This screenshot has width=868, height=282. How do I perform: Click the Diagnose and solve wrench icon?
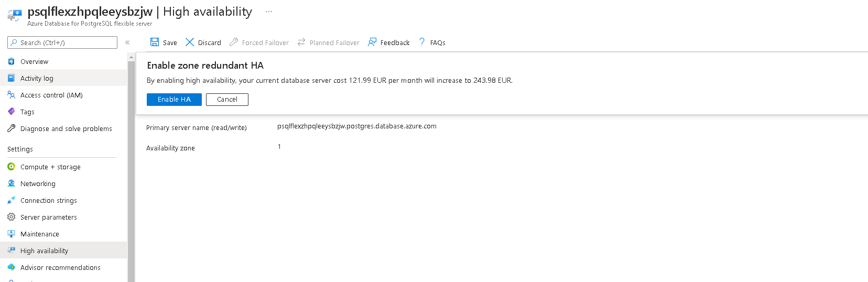(11, 128)
